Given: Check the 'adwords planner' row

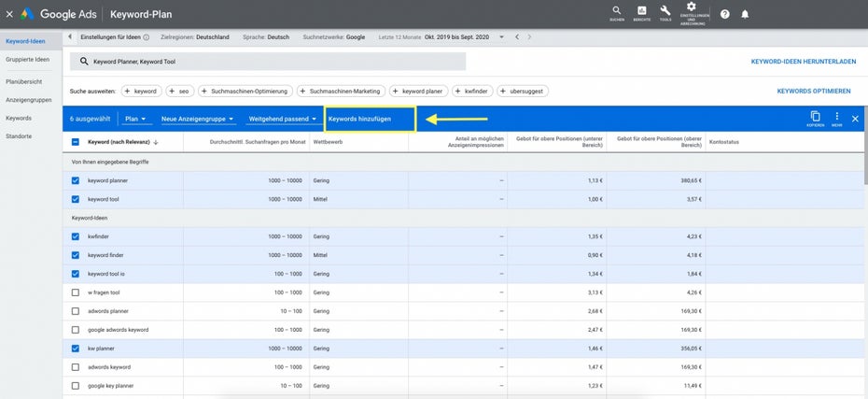Looking at the screenshot, I should pyautogui.click(x=76, y=311).
